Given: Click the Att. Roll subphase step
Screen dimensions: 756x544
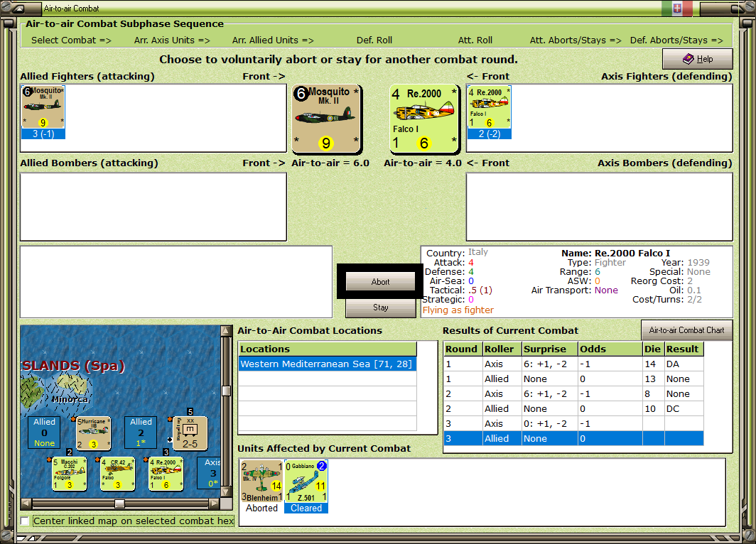Looking at the screenshot, I should tap(475, 40).
